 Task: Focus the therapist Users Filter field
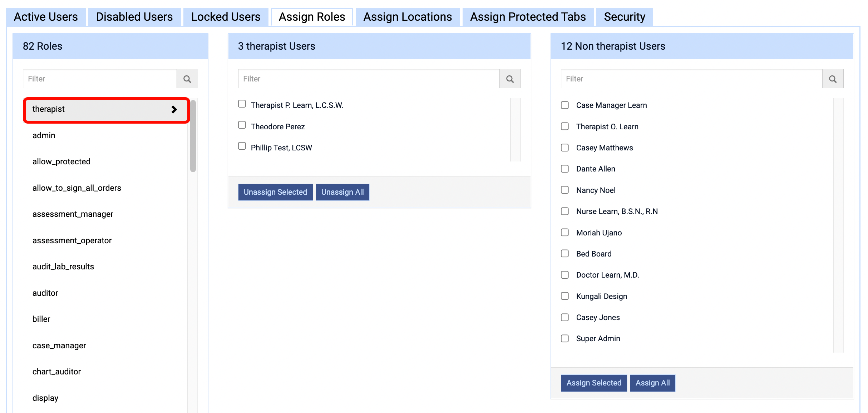click(369, 79)
